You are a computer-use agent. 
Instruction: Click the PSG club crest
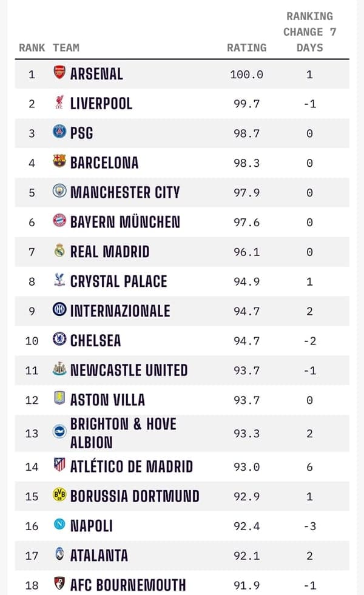[x=59, y=132]
